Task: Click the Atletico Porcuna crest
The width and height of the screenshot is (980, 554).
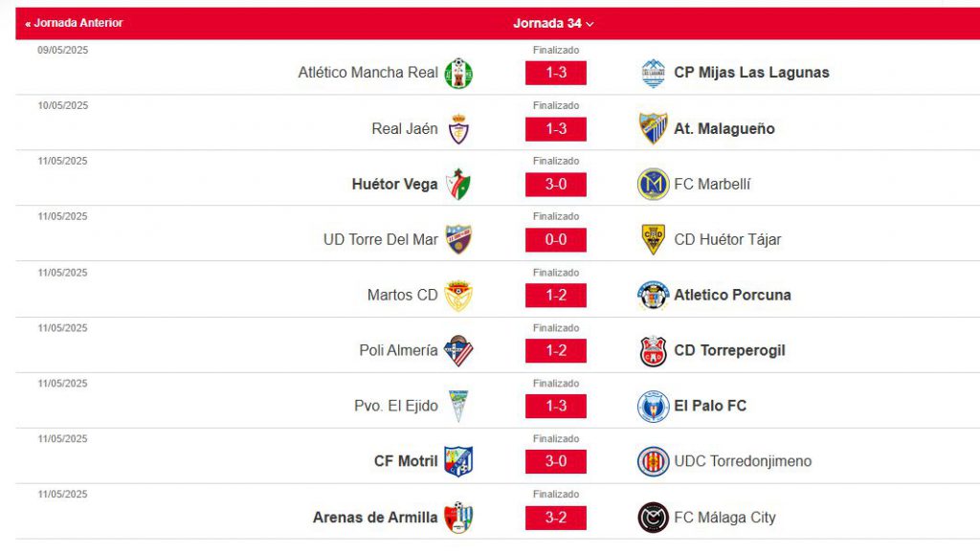Action: [653, 296]
